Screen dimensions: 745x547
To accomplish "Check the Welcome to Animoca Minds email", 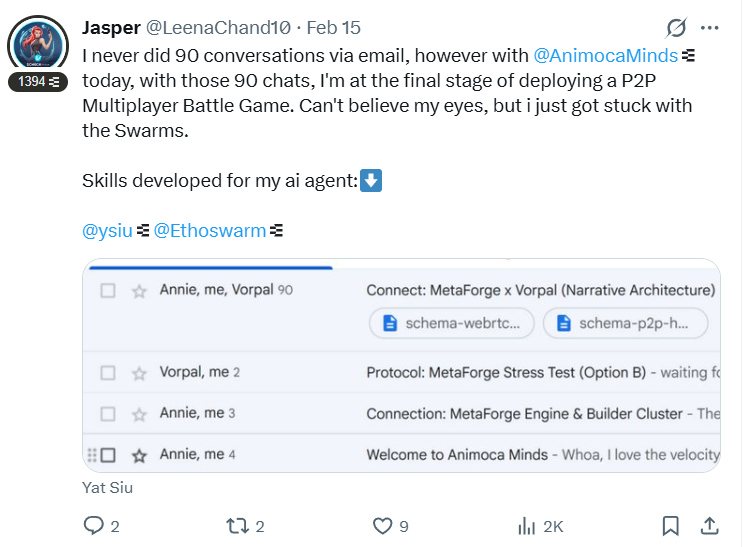I will [109, 455].
